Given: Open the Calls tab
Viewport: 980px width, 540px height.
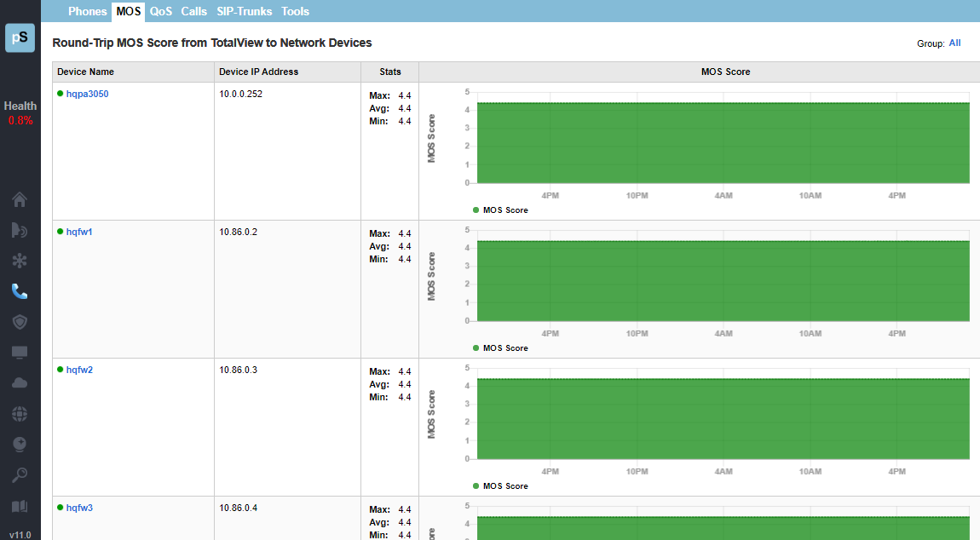Looking at the screenshot, I should click(x=194, y=12).
